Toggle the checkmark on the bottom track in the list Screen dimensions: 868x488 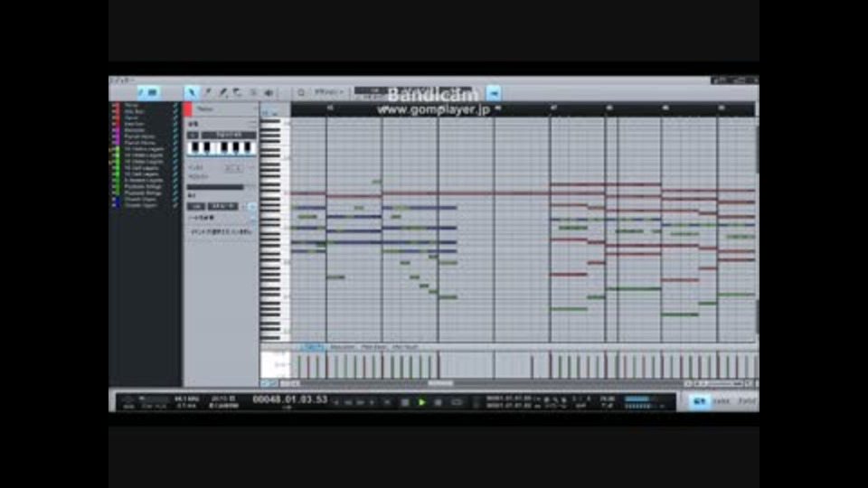(175, 205)
